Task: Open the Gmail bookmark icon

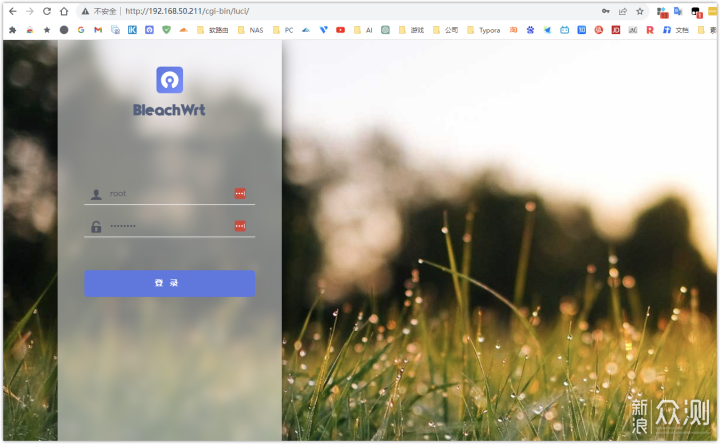Action: [x=98, y=30]
